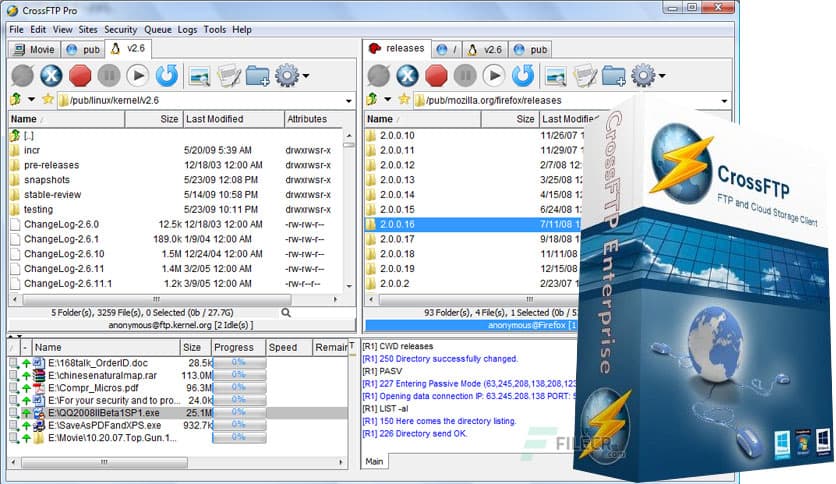This screenshot has width=836, height=484.
Task: Refresh the left pane directory listing
Action: pos(166,75)
